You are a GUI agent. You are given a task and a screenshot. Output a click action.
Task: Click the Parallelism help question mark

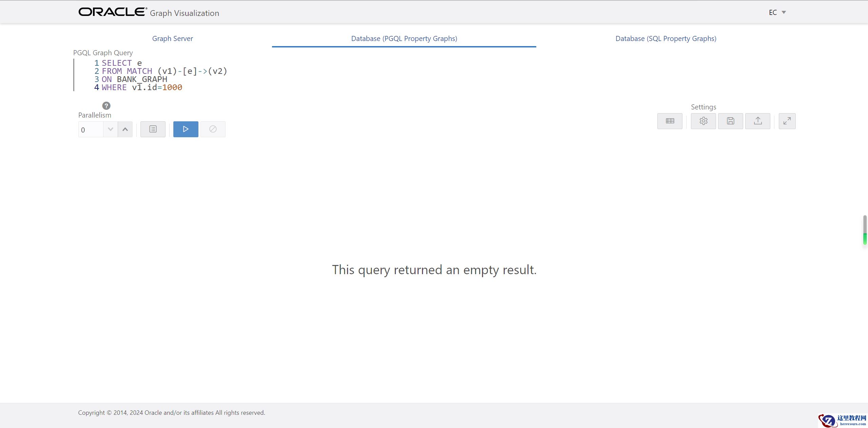(x=106, y=106)
